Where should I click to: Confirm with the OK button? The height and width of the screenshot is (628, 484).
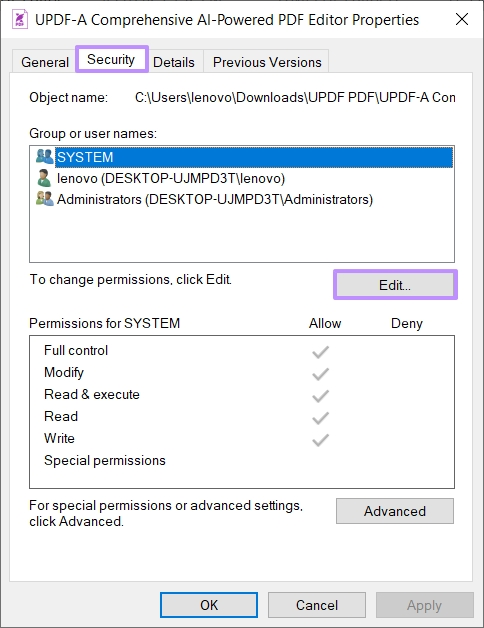click(209, 605)
